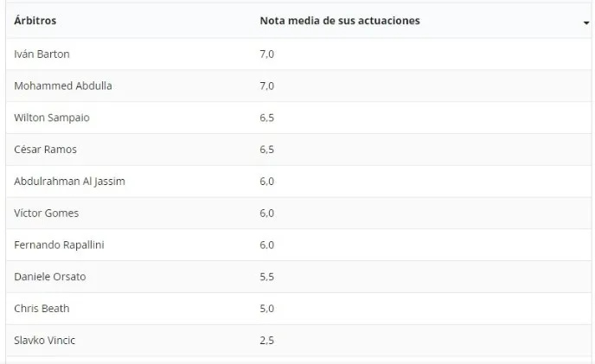Viewport: 595px width, 364px height.
Task: Select Victor Gomes's 6,0 rating cell
Action: [x=267, y=213]
